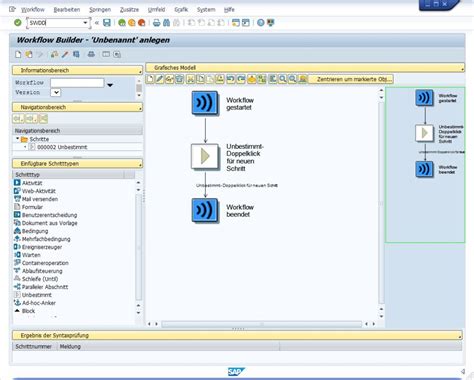Click the Workflow name input field
474x380 pixels.
pos(77,83)
